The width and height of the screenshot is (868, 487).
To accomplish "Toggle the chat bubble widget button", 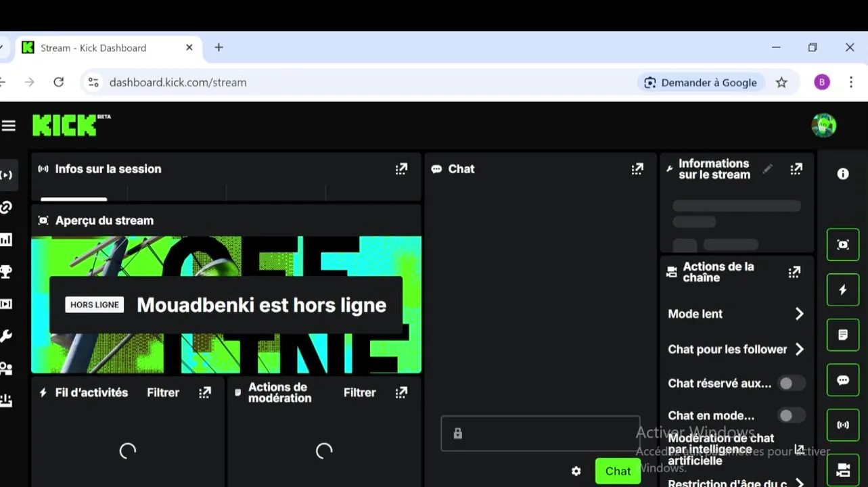I will (843, 380).
